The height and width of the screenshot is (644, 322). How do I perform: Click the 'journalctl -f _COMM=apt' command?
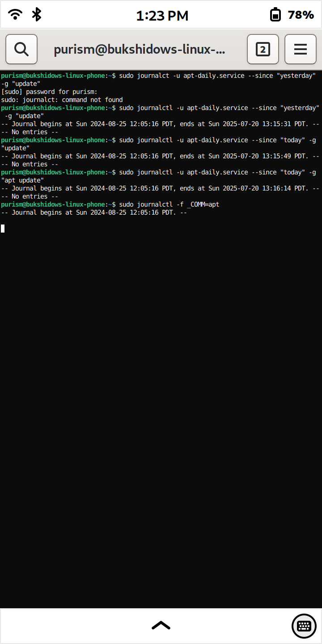(x=178, y=204)
